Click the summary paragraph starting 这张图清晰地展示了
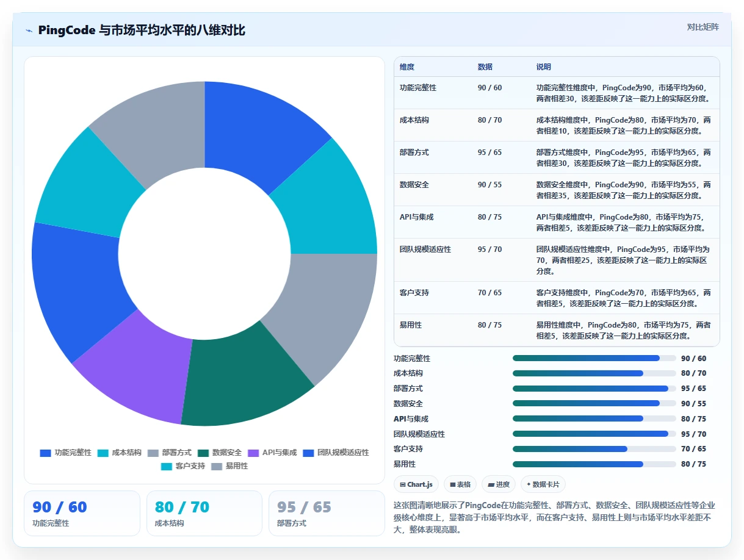Screen dimensions: 744x560 554,518
